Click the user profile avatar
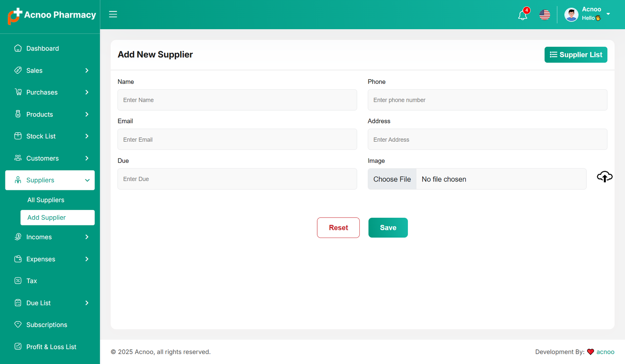This screenshot has width=625, height=364. [x=571, y=15]
